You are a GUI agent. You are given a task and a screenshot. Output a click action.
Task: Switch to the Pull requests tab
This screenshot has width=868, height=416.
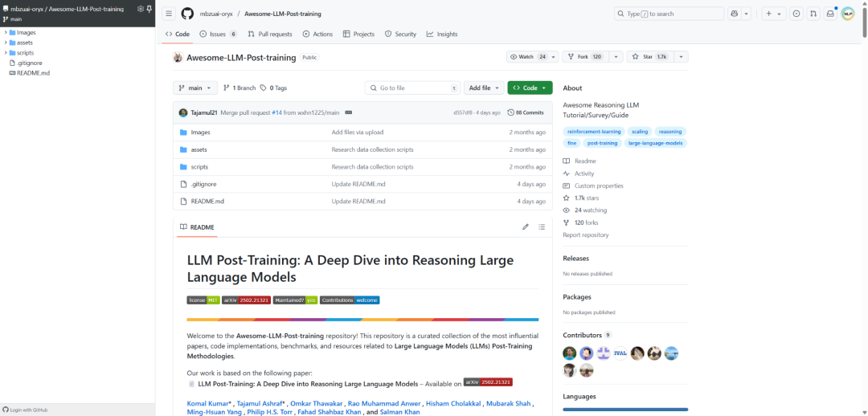269,34
